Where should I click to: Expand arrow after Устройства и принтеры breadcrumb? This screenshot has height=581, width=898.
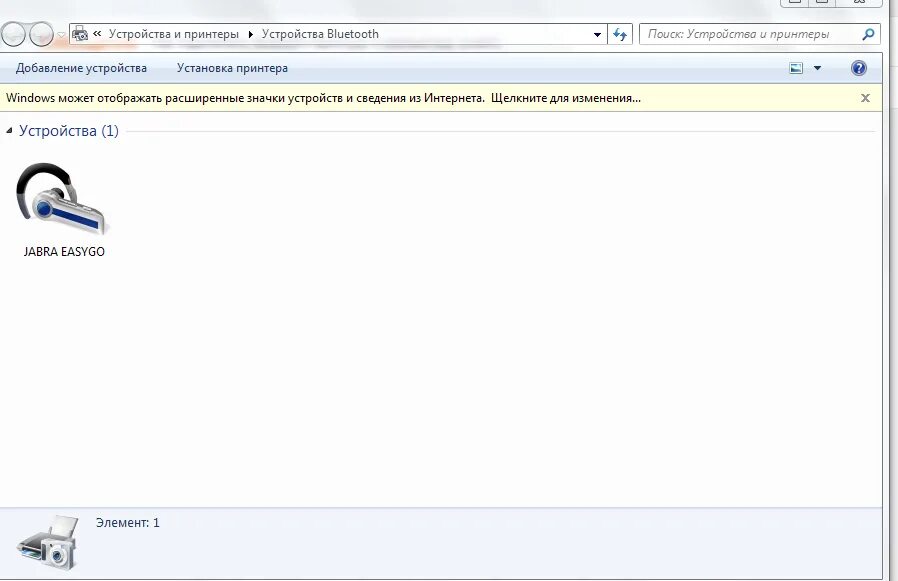[250, 34]
